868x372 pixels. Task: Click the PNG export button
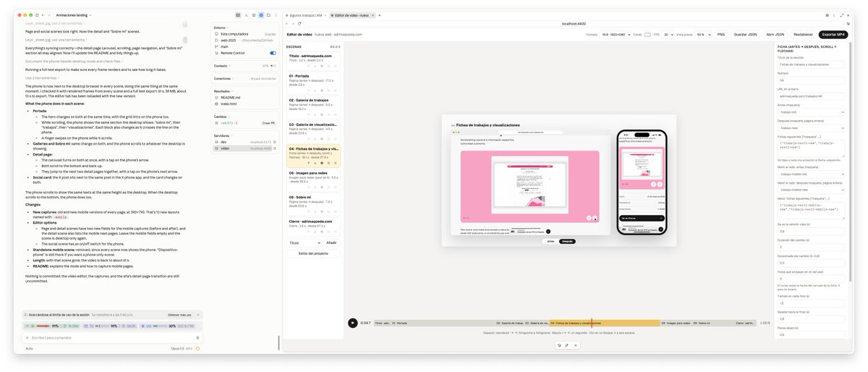721,34
